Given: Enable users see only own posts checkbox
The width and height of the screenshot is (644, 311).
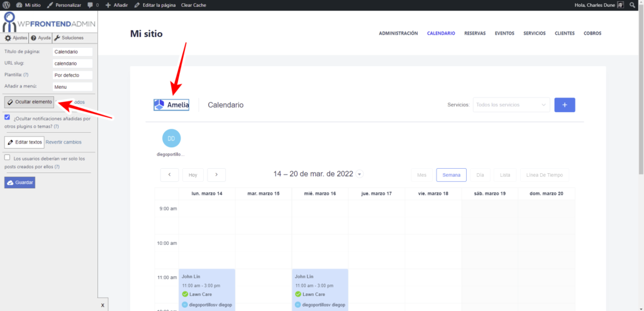Looking at the screenshot, I should tap(7, 157).
